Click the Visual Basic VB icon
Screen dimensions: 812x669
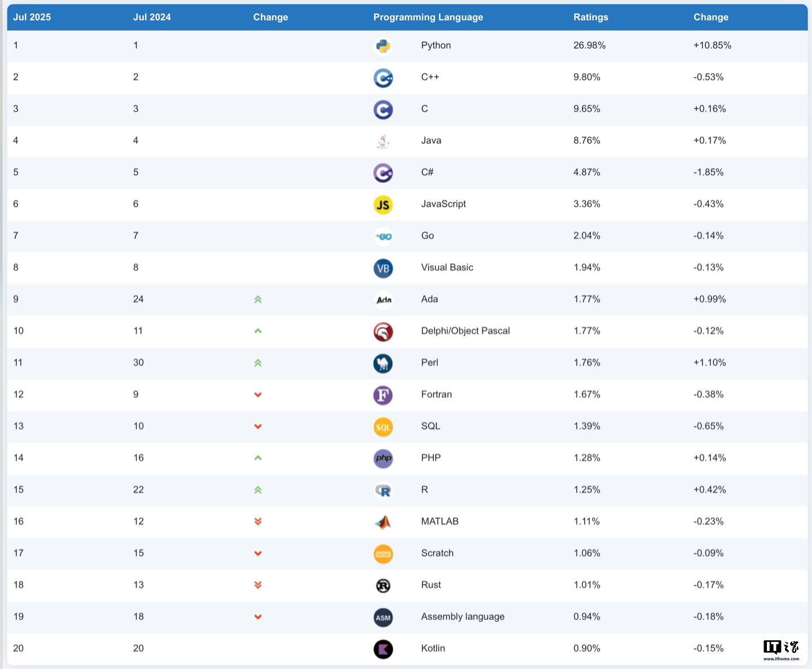tap(383, 269)
